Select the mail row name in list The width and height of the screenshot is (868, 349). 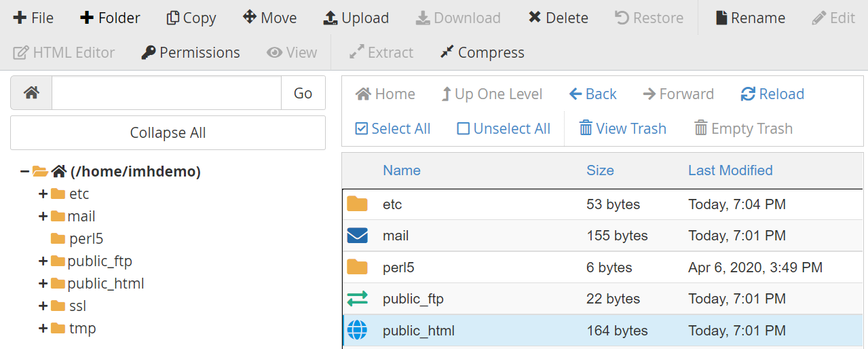coord(396,236)
